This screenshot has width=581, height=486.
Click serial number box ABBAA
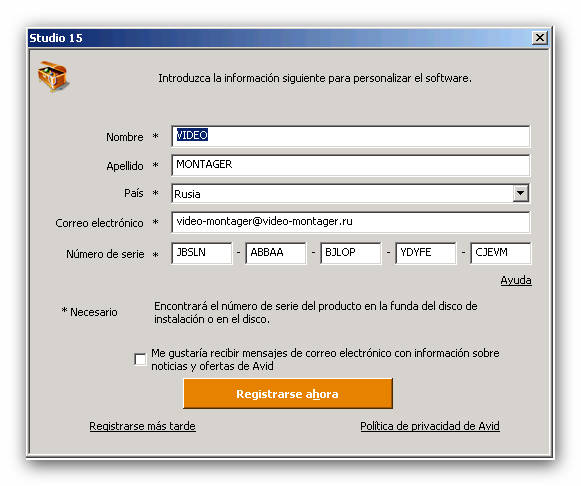276,253
